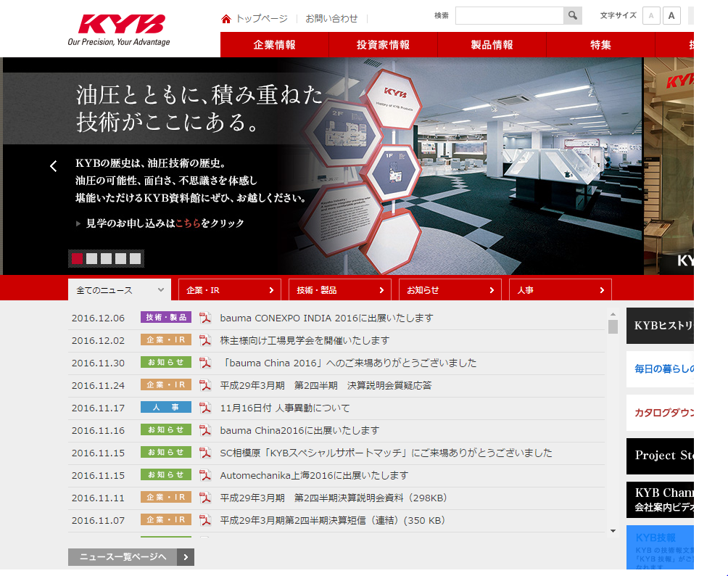Select the large font size button
The height and width of the screenshot is (576, 728).
[671, 16]
